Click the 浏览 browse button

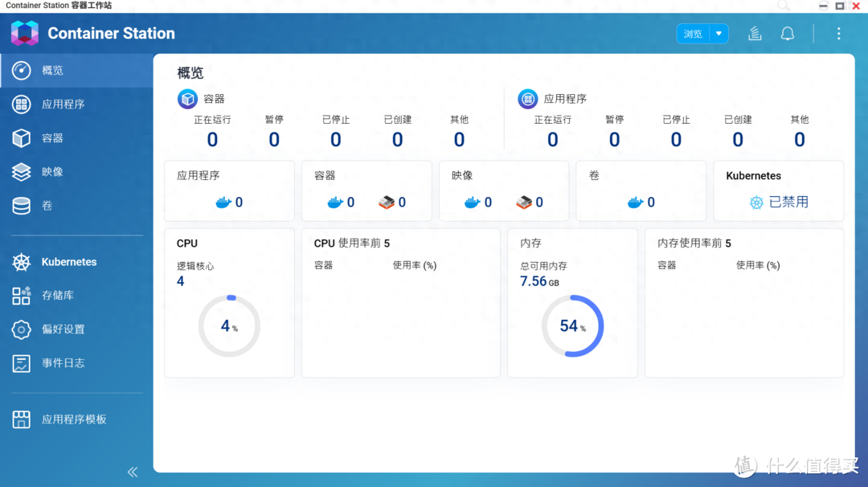click(x=693, y=34)
